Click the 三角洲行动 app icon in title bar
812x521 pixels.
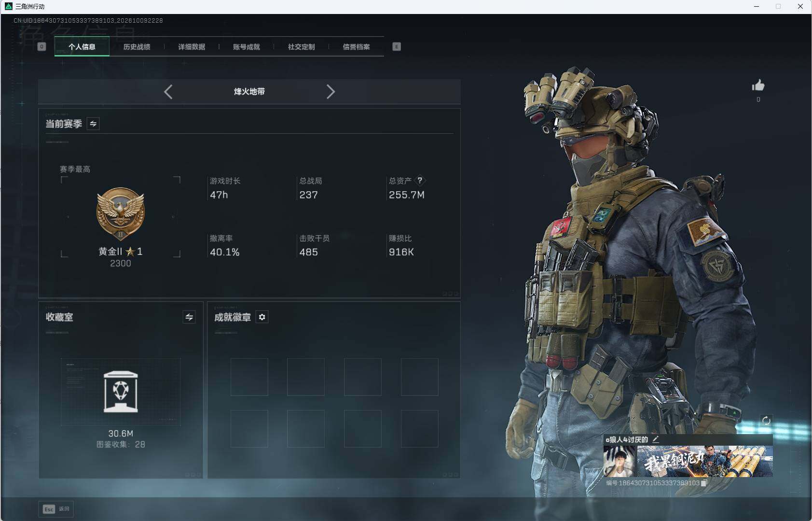[x=8, y=6]
